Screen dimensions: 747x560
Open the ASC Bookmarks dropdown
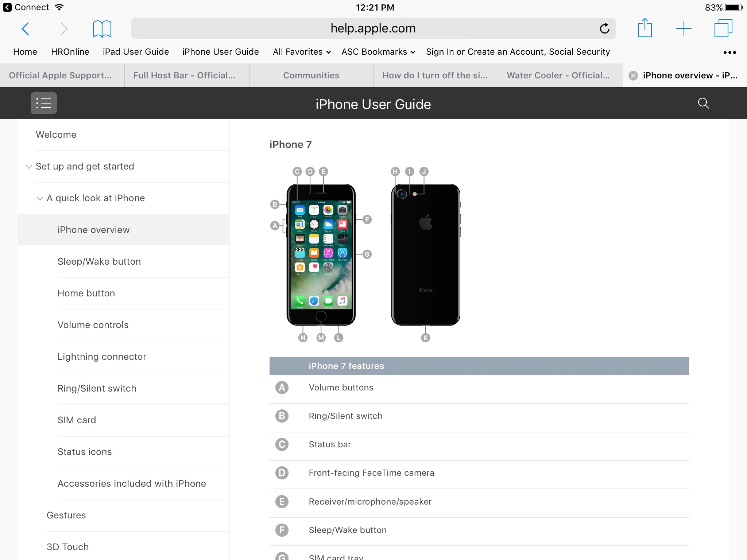[378, 52]
